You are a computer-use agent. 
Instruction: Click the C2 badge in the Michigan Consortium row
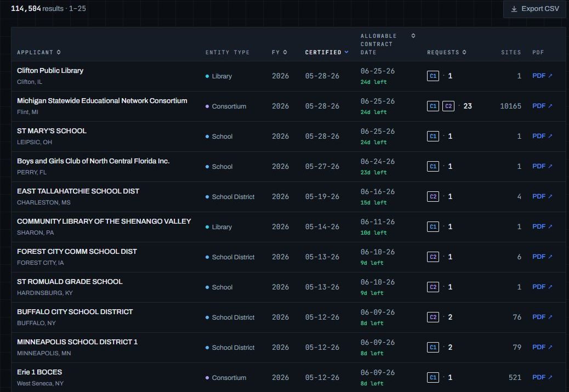(x=448, y=106)
